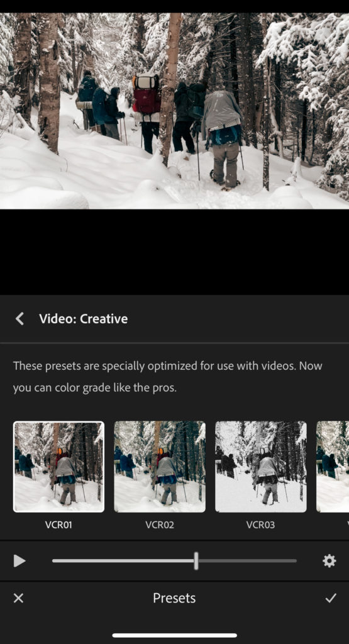The height and width of the screenshot is (644, 349).
Task: Go back using the chevron beside Video: Creative
Action: click(x=19, y=319)
